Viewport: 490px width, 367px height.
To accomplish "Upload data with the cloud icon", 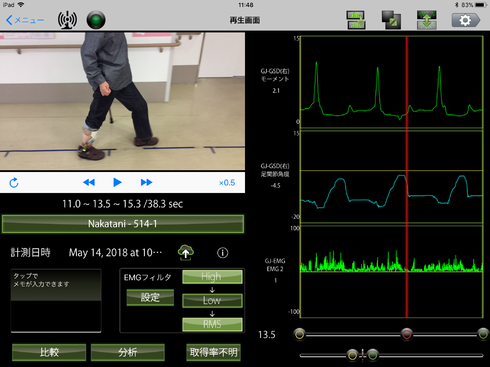I will click(x=186, y=252).
